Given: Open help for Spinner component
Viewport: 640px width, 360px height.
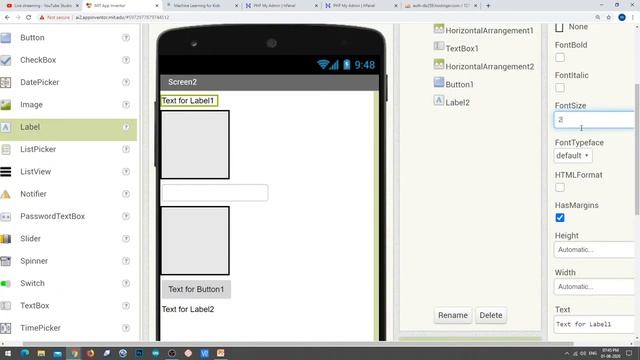Looking at the screenshot, I should (126, 261).
